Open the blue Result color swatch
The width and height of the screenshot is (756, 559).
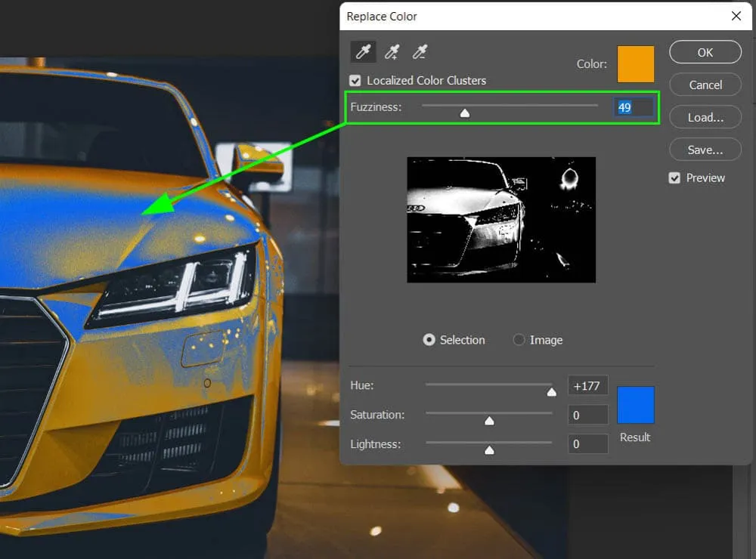pos(635,405)
